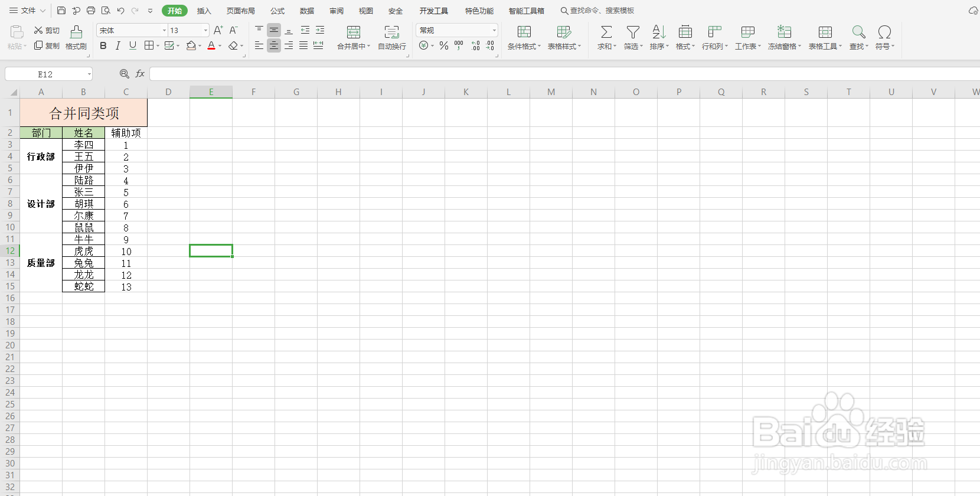
Task: Switch to the Data (数据) tab
Action: 307,11
